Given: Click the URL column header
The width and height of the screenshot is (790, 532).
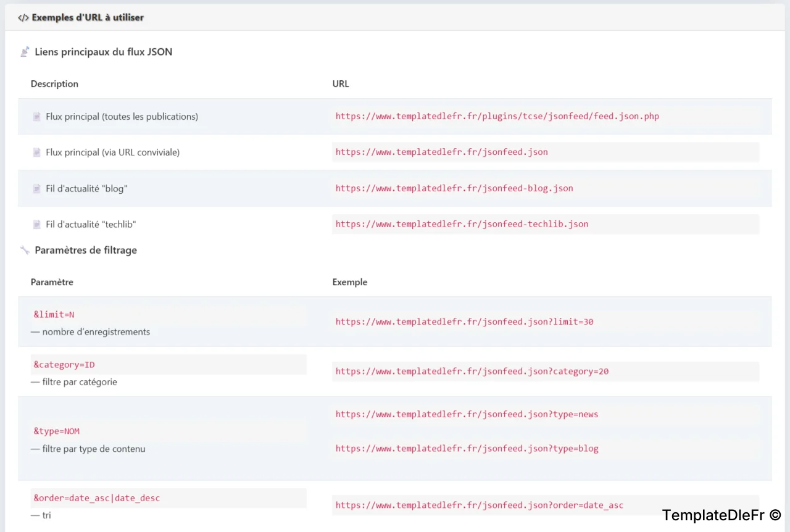Looking at the screenshot, I should click(341, 84).
